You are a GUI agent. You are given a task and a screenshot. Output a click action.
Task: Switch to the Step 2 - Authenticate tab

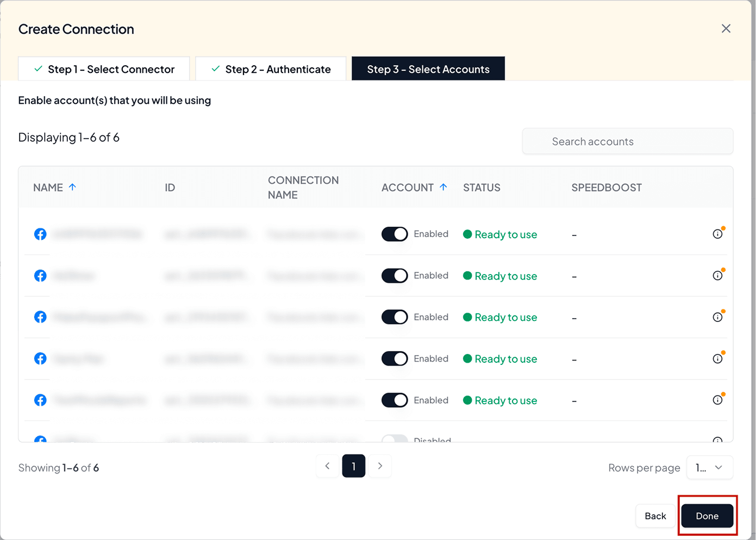(x=271, y=69)
